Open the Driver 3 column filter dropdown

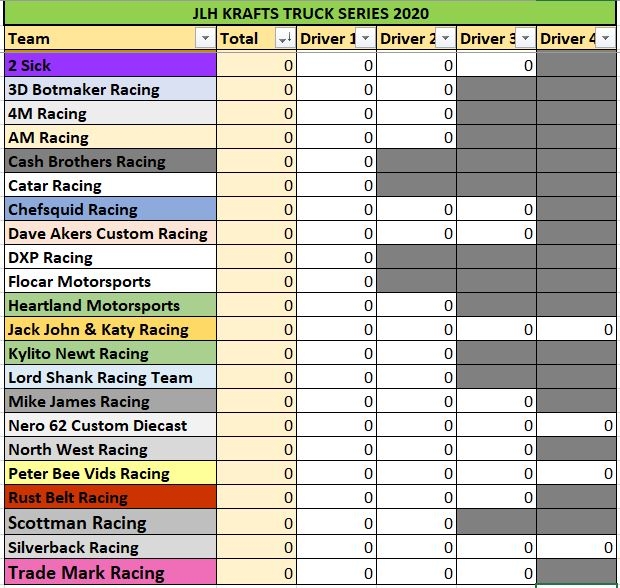click(525, 38)
